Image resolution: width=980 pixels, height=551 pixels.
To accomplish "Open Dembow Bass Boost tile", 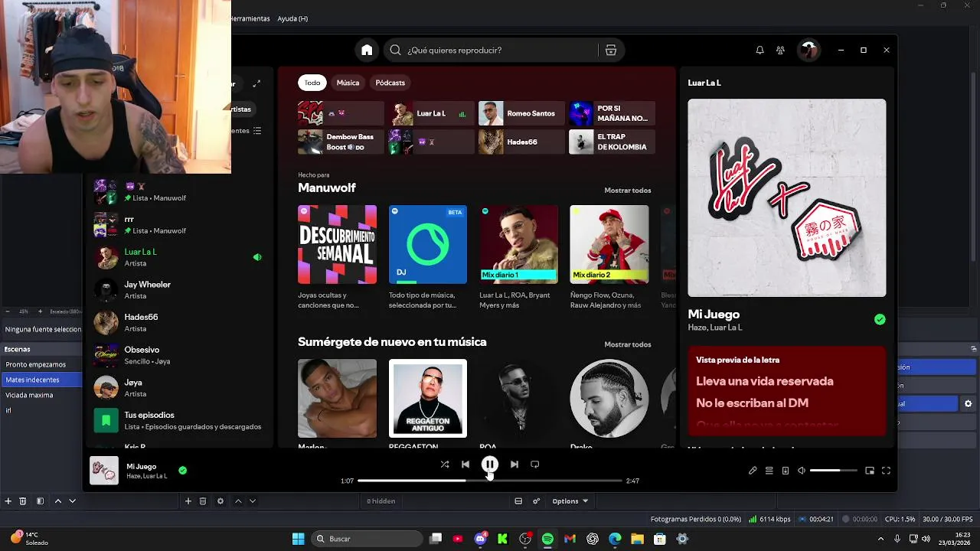I will (x=341, y=142).
